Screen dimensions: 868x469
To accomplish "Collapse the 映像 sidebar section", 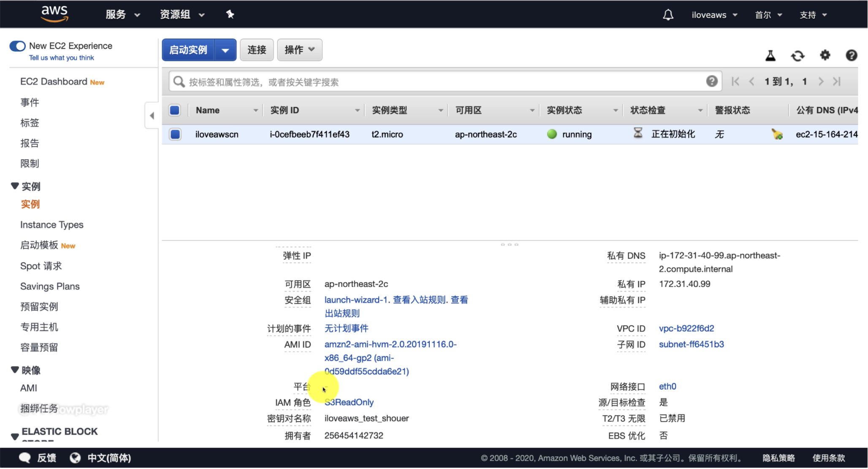I will point(15,370).
